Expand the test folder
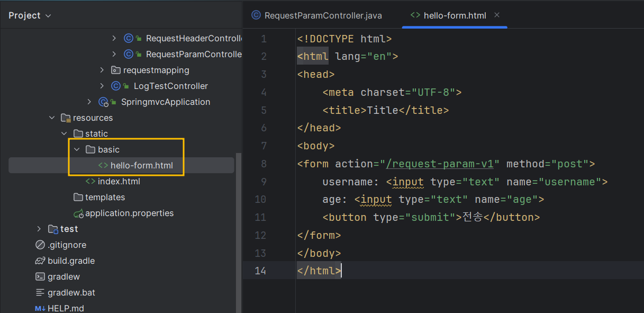This screenshot has width=644, height=313. [x=39, y=229]
